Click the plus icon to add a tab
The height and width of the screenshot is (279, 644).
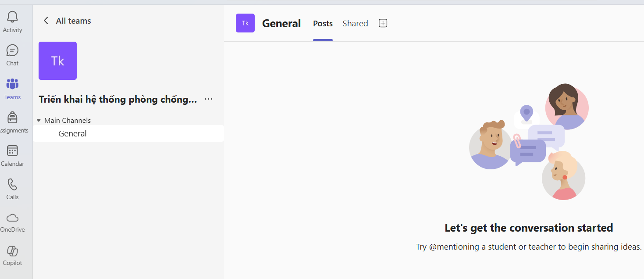(x=383, y=23)
